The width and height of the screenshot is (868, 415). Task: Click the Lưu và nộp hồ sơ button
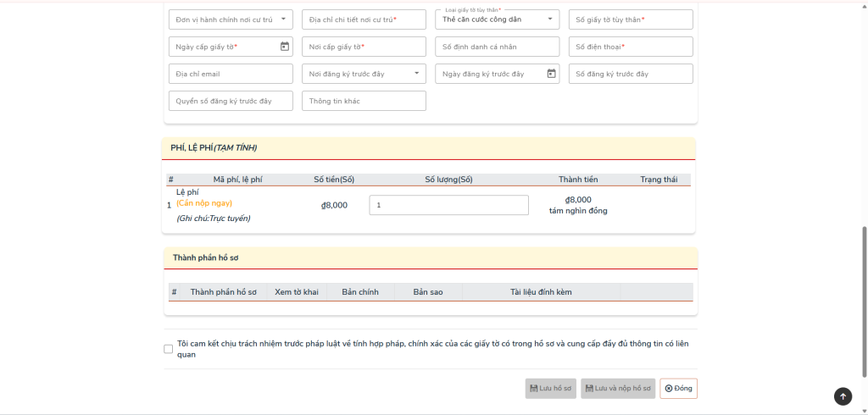(618, 389)
